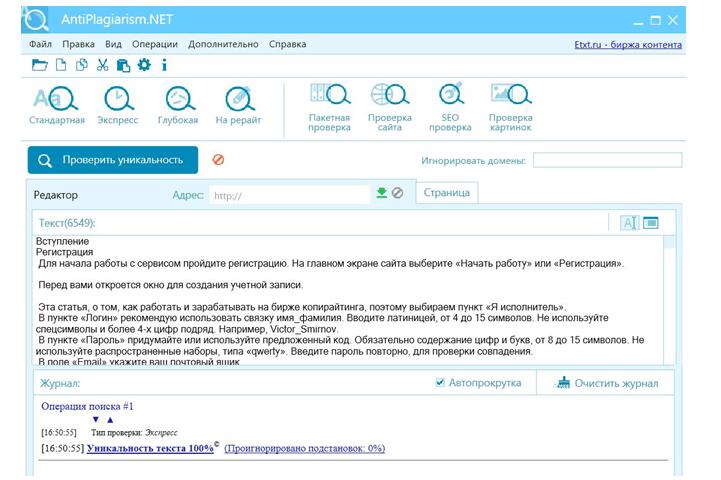Jump to next result with down triangle
The width and height of the screenshot is (721, 480).
coord(96,419)
